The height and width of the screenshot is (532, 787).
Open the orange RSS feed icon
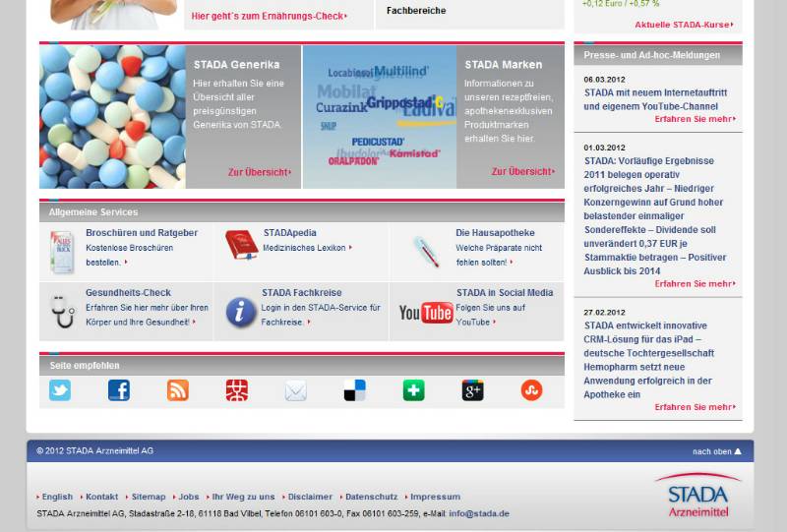(178, 390)
